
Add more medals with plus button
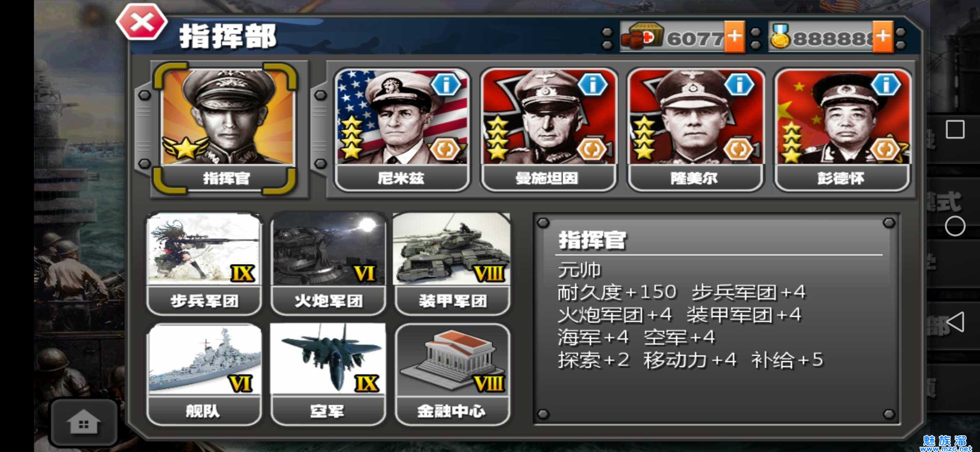pos(883,37)
